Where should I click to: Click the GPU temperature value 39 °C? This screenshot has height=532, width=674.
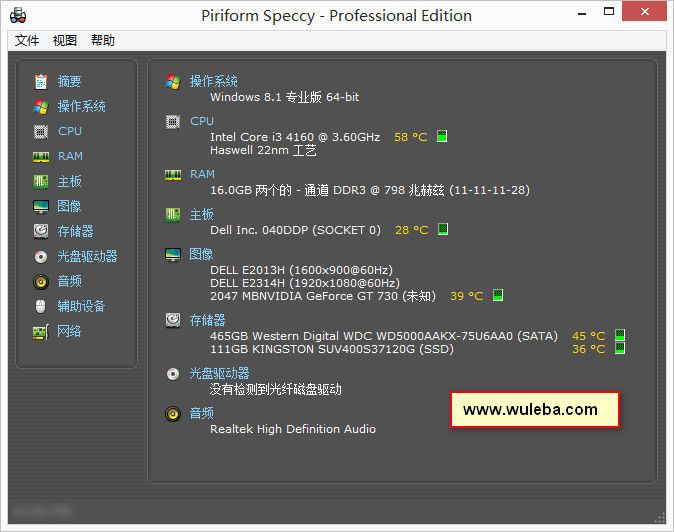pyautogui.click(x=466, y=296)
